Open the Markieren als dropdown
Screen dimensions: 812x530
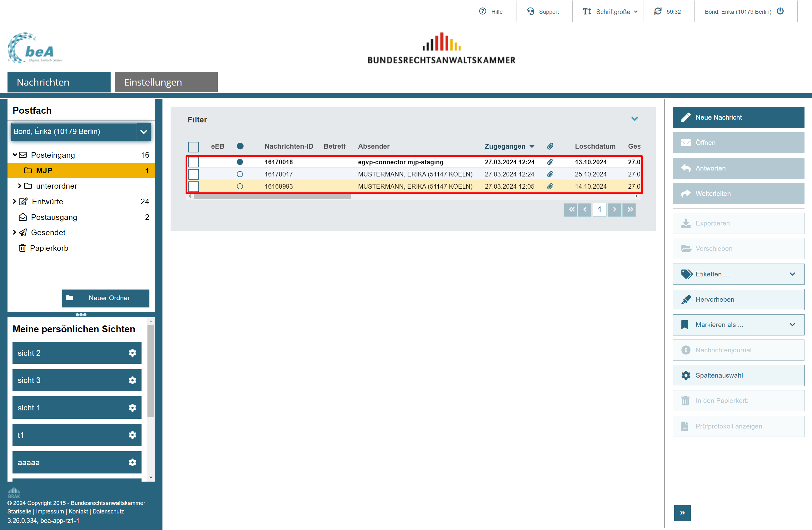click(738, 325)
